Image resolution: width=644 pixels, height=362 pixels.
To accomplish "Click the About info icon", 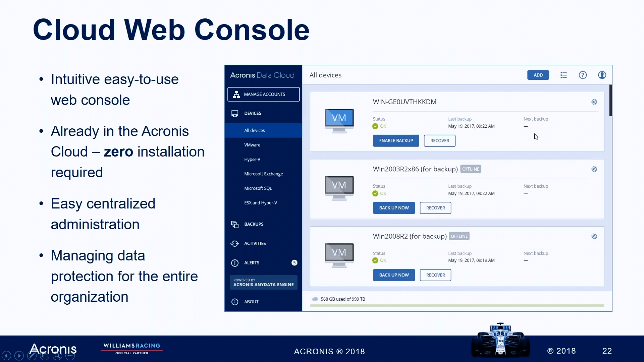I will click(235, 302).
